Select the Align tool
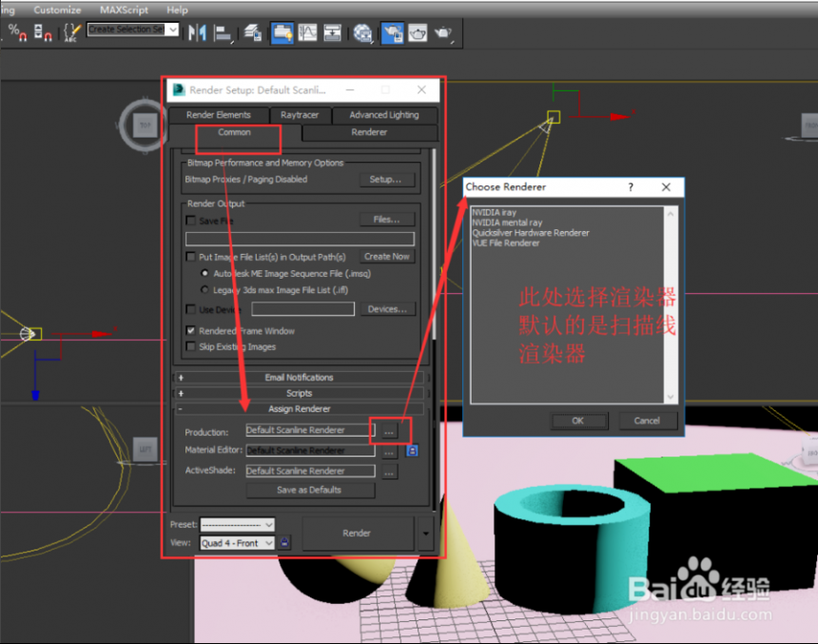Screen dimensions: 818x644 click(224, 33)
